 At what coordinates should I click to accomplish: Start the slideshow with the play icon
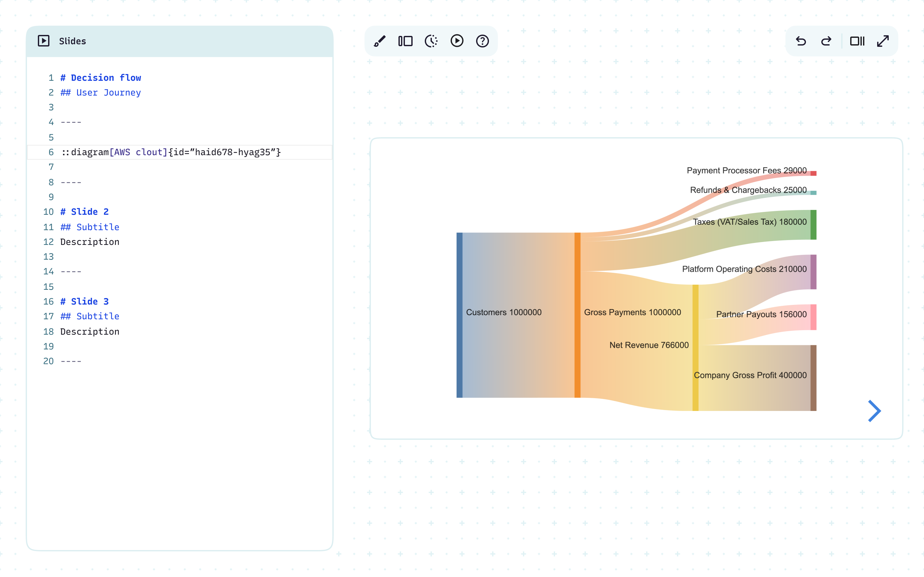[x=457, y=41]
